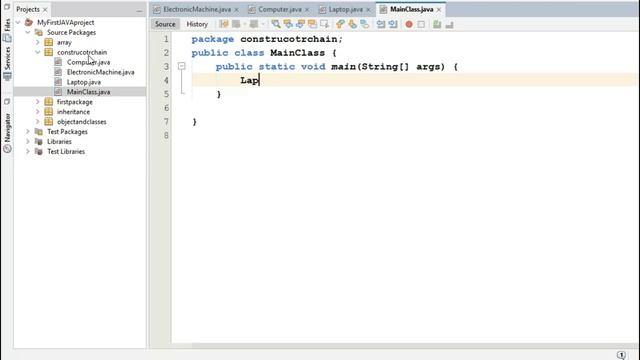Expand the array package

coord(38,42)
